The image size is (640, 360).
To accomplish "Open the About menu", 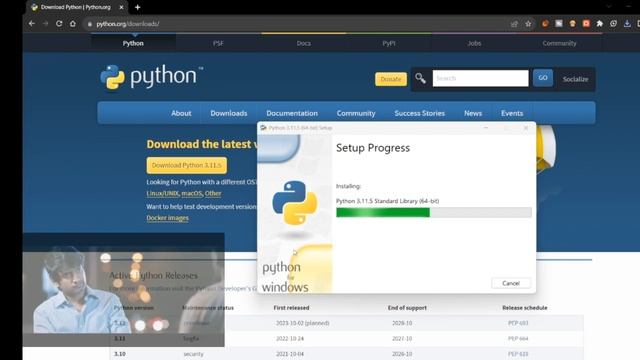I will point(181,113).
